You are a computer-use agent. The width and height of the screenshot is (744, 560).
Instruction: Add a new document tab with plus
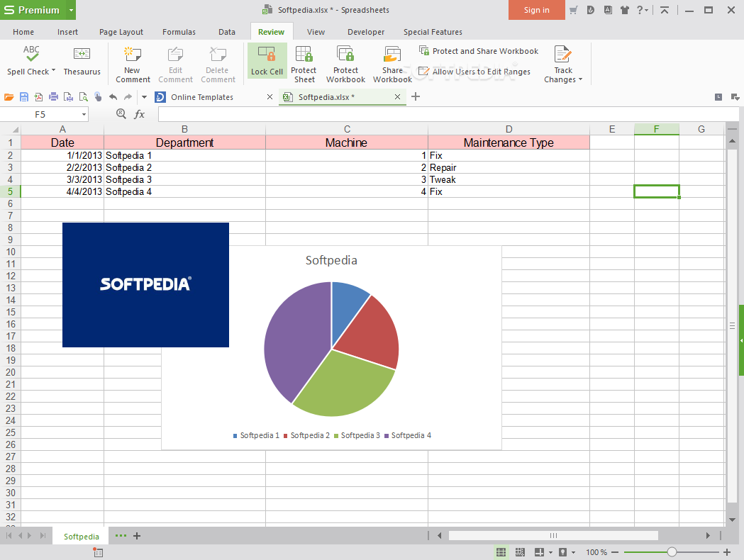coord(416,96)
